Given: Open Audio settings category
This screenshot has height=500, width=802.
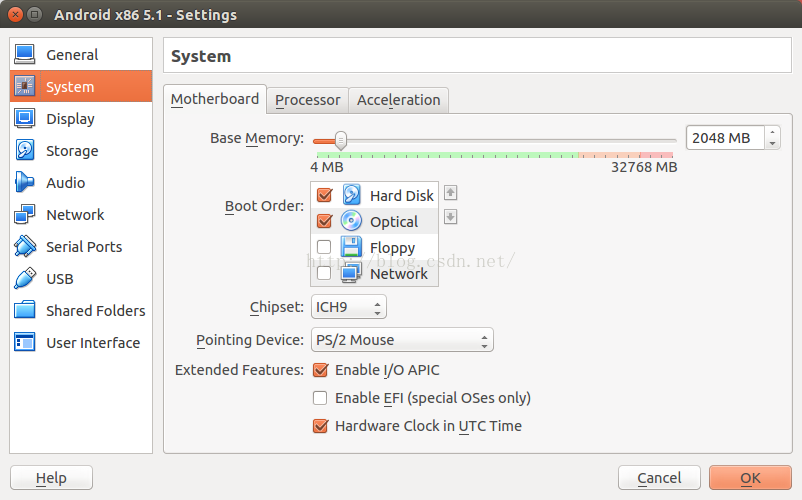Looking at the screenshot, I should pyautogui.click(x=81, y=183).
